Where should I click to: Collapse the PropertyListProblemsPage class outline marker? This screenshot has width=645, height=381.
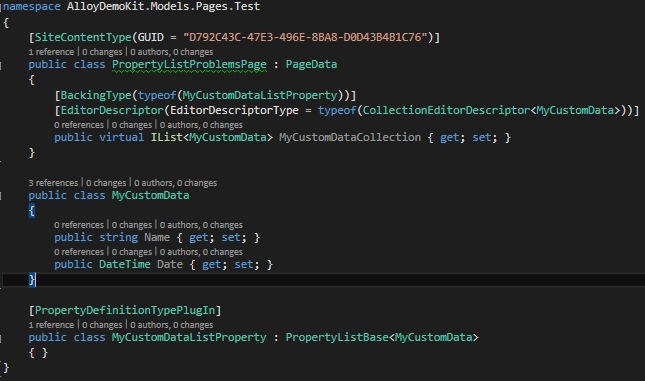(x=1, y=65)
